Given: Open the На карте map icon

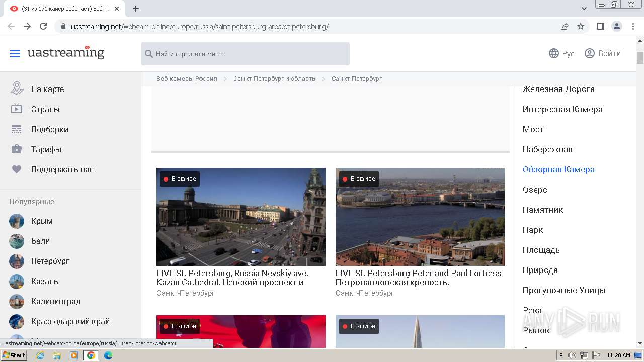Looking at the screenshot, I should (x=17, y=89).
